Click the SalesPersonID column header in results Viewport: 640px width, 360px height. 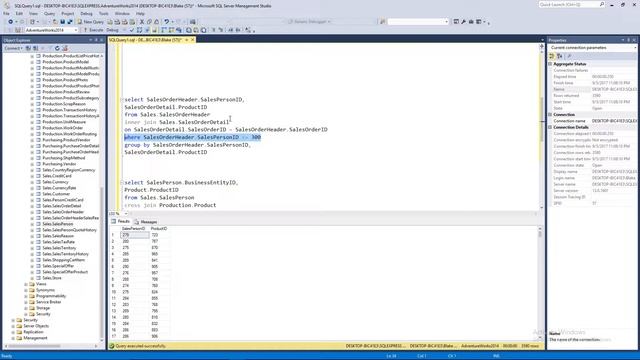134,229
